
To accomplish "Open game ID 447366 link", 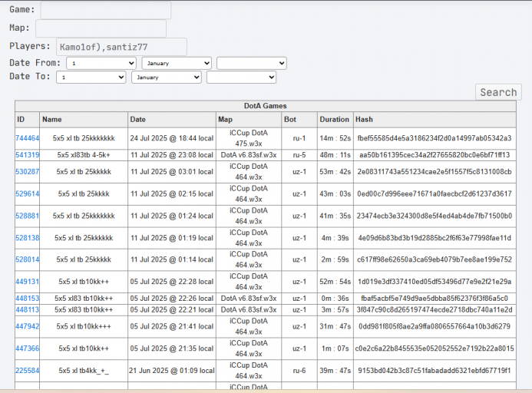I will point(27,348).
